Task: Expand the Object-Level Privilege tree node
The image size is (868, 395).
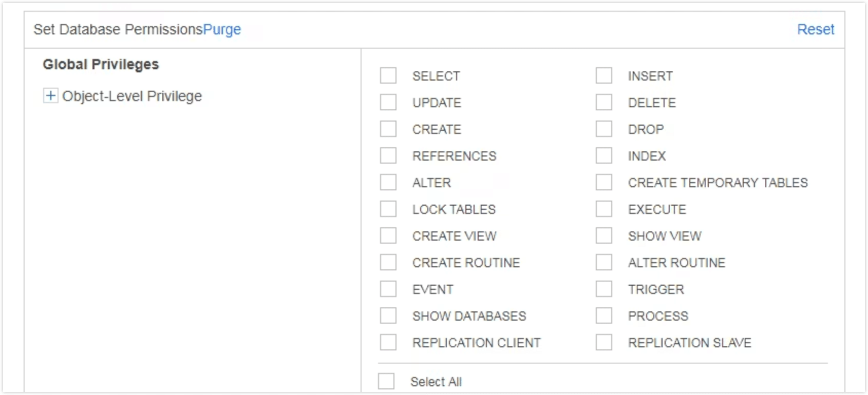Action: pyautogui.click(x=50, y=96)
